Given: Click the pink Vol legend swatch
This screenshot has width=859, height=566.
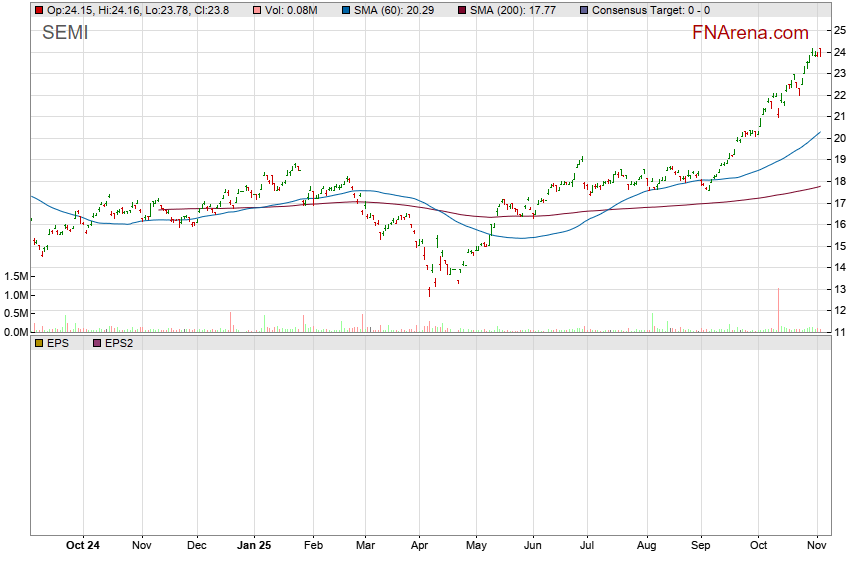Looking at the screenshot, I should [257, 10].
